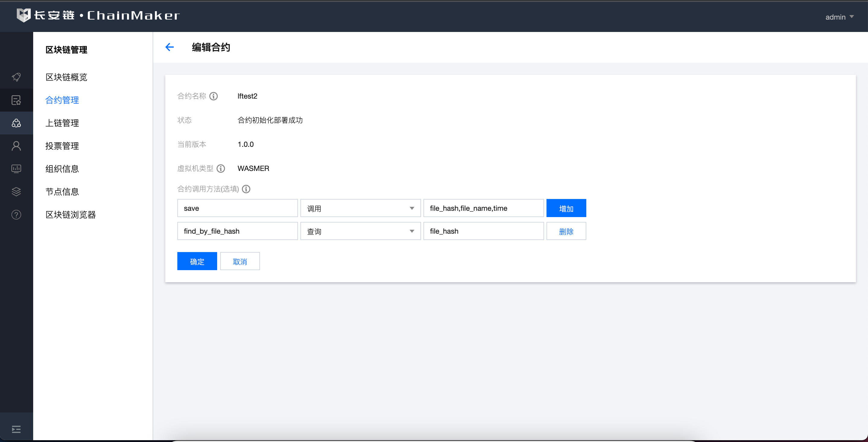Expand the admin user menu
This screenshot has width=868, height=442.
(839, 17)
